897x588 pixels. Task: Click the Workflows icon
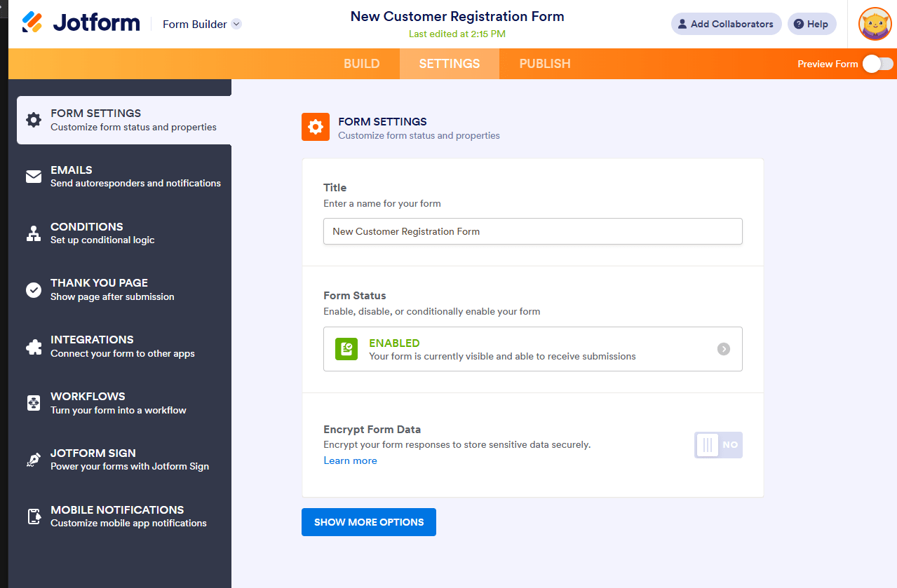coord(34,403)
